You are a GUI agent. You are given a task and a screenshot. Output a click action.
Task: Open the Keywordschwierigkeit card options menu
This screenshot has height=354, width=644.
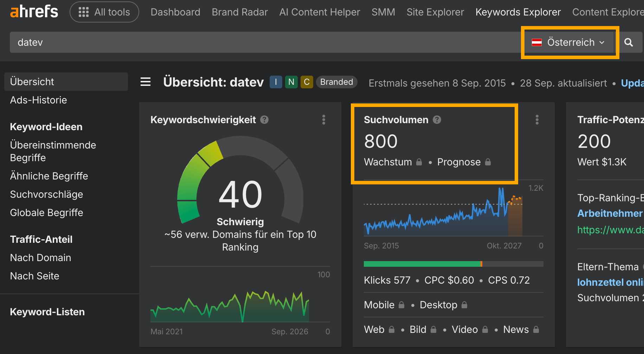tap(324, 120)
